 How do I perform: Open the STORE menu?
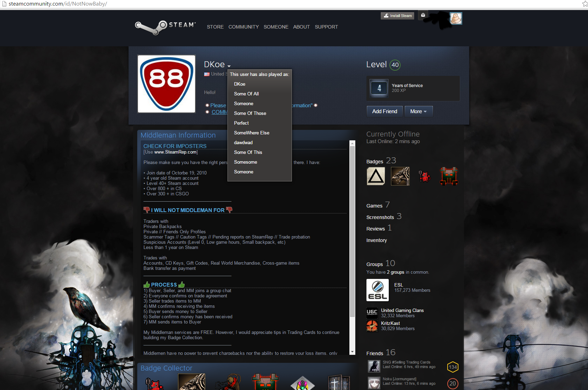pos(215,27)
